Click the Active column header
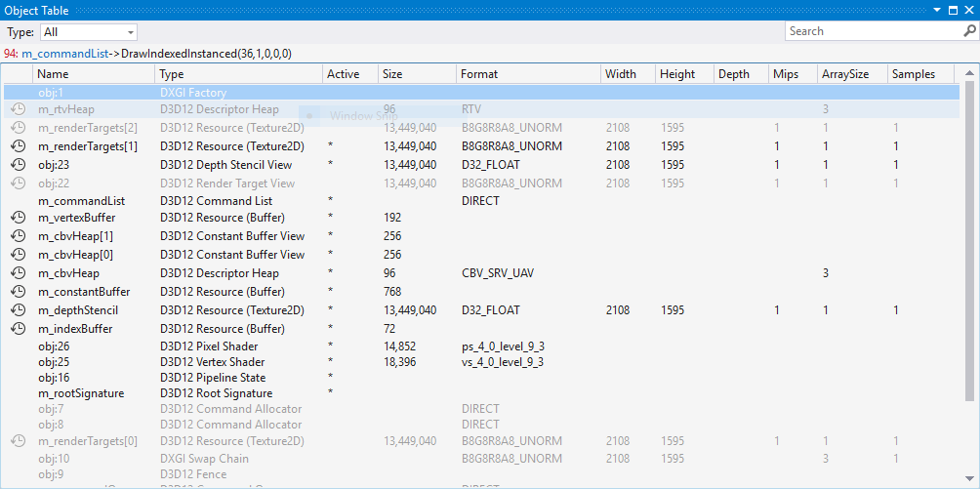This screenshot has height=489, width=980. [350, 74]
